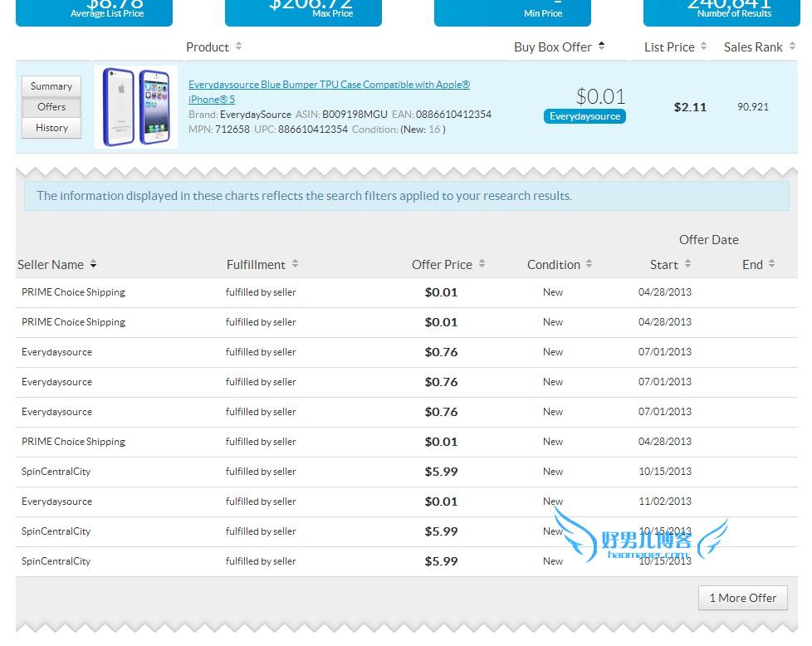
Task: Select the EAN value 0886610412354
Action: coord(453,115)
